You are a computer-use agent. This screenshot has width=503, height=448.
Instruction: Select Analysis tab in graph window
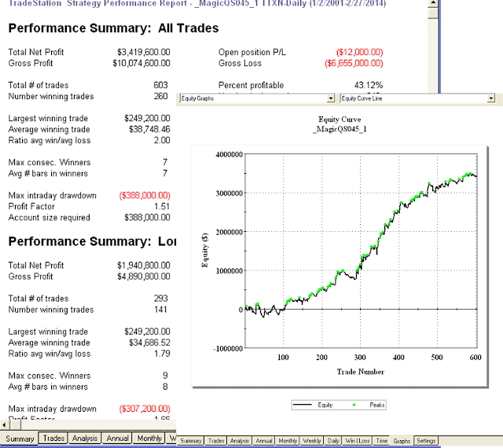(x=239, y=441)
